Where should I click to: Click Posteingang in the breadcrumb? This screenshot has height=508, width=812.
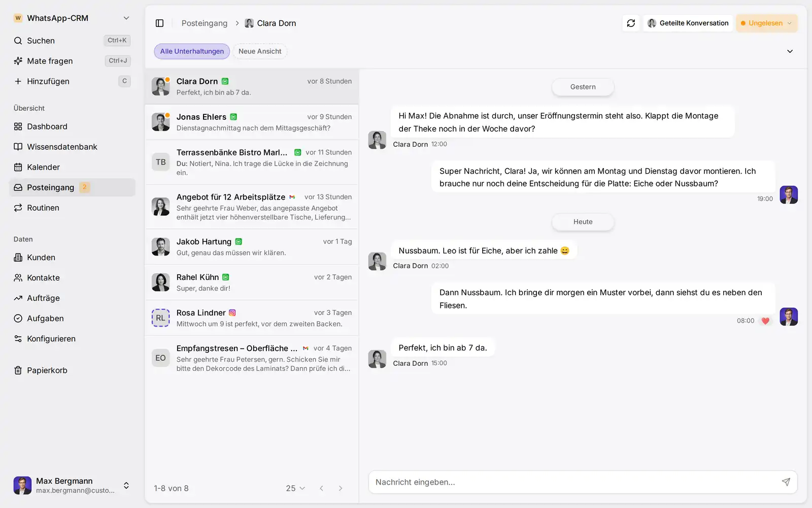tap(205, 23)
